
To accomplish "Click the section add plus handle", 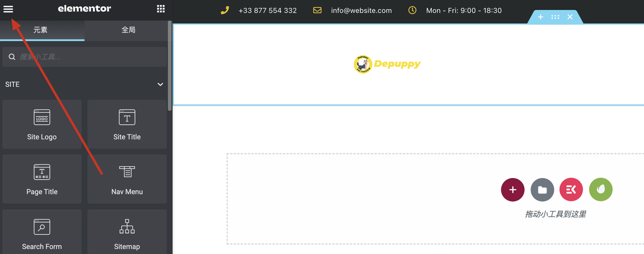I will pyautogui.click(x=540, y=17).
